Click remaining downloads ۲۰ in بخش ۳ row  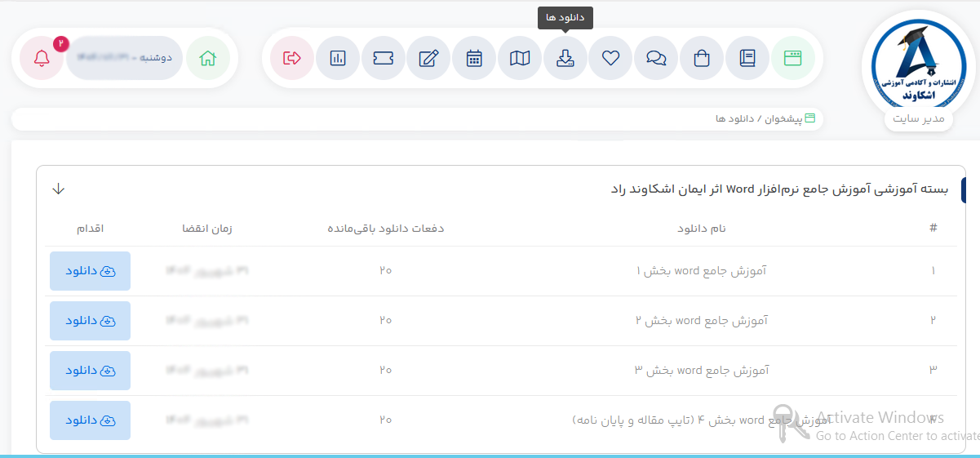coord(386,371)
